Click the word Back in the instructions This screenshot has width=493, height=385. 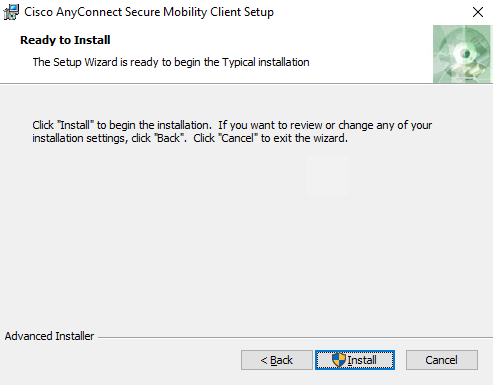click(169, 138)
